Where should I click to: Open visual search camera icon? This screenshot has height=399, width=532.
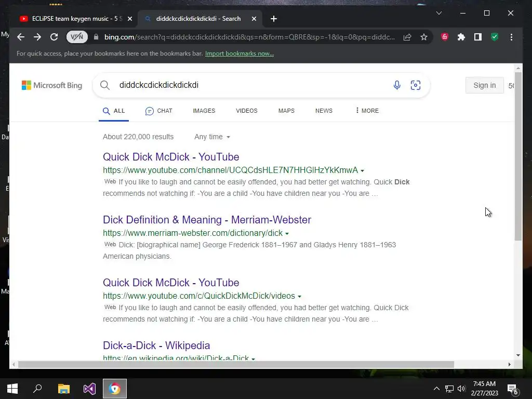(x=416, y=85)
